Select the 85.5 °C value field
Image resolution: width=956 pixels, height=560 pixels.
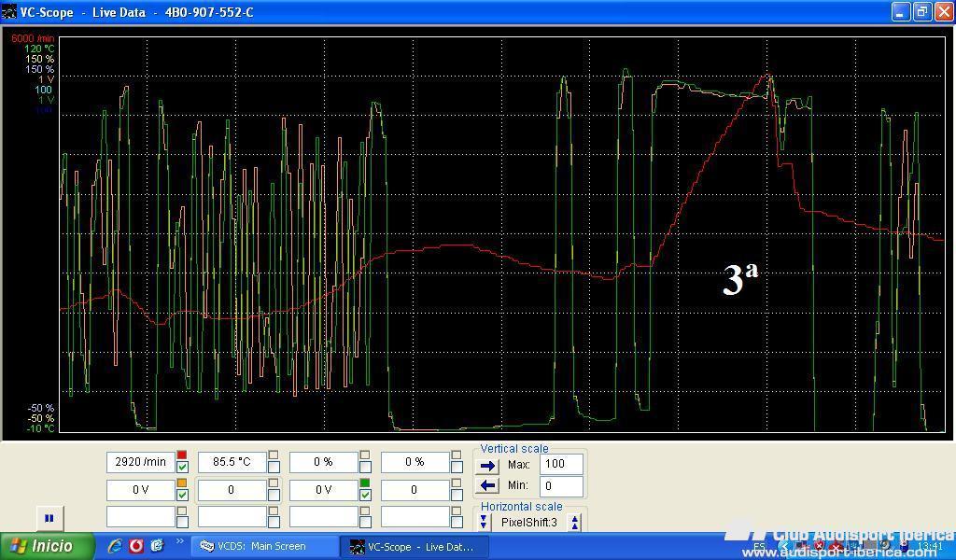(232, 463)
